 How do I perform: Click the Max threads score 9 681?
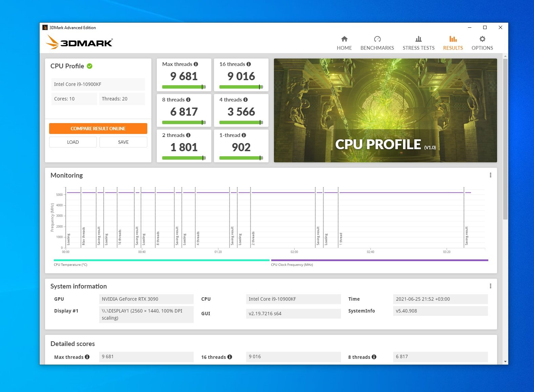tap(184, 76)
